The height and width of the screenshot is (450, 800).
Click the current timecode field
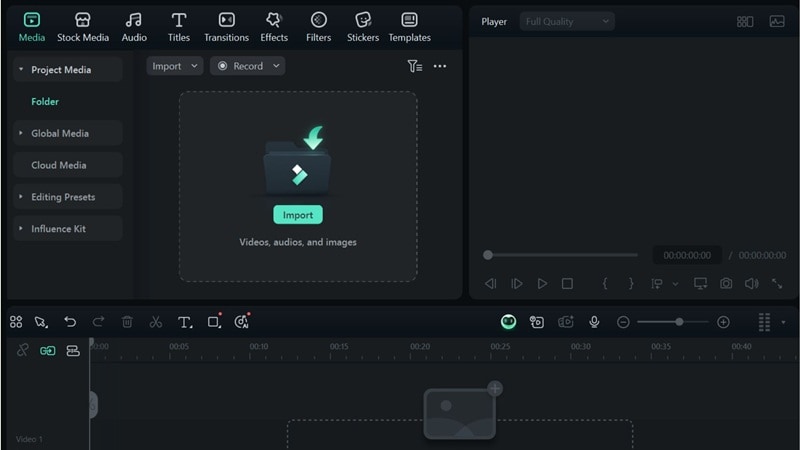click(x=687, y=255)
